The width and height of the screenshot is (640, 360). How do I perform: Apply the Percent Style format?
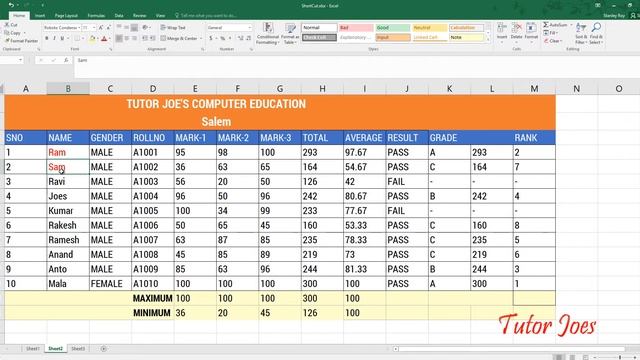tap(223, 38)
